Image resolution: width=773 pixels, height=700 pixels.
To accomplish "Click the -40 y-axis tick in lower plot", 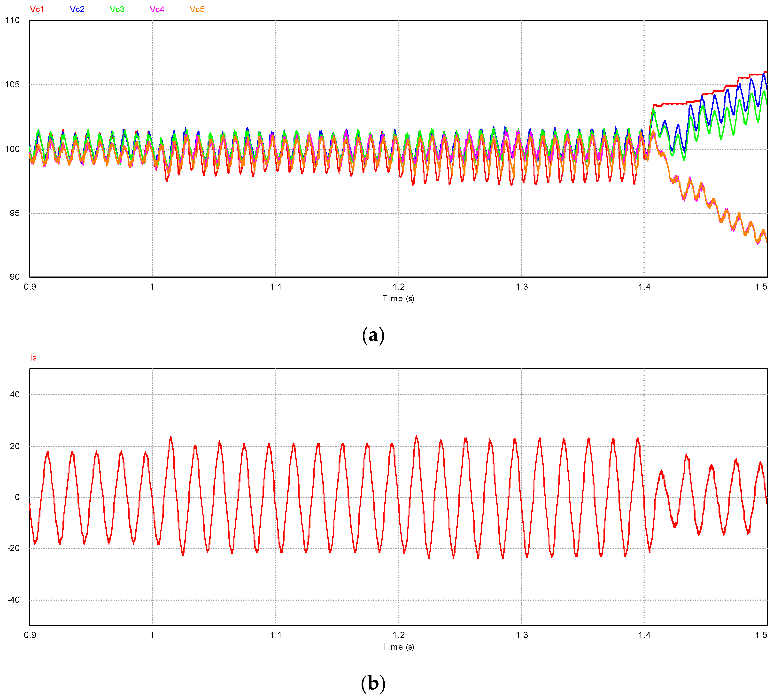I will pyautogui.click(x=13, y=600).
